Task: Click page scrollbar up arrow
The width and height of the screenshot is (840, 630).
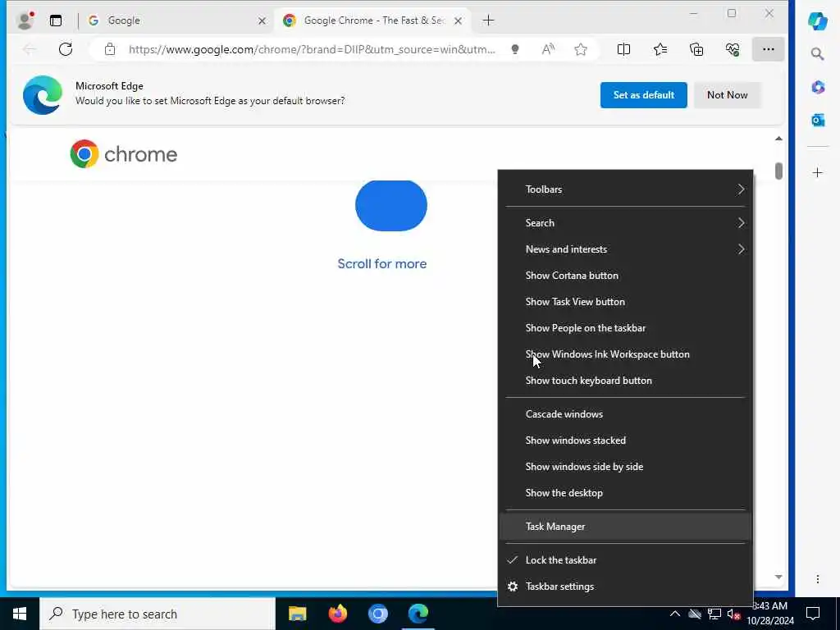Action: 778,139
